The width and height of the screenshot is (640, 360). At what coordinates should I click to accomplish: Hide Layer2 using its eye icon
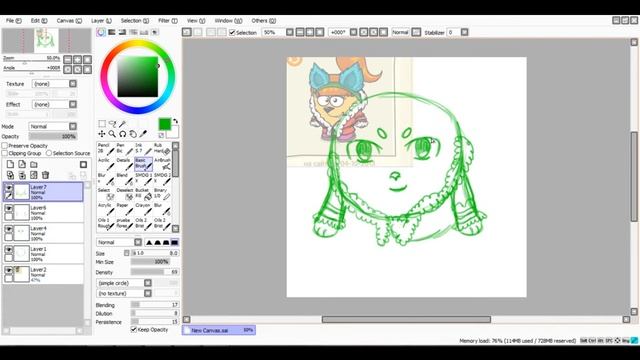coord(8,271)
